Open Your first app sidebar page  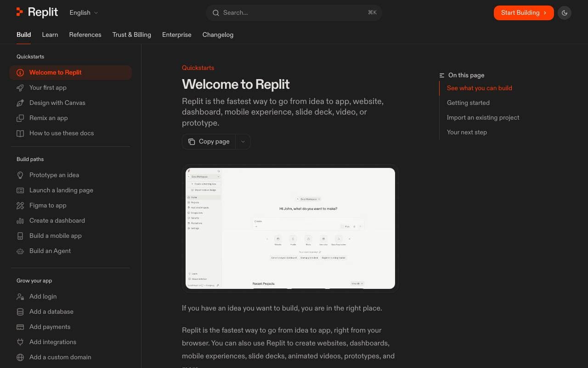pyautogui.click(x=71, y=88)
